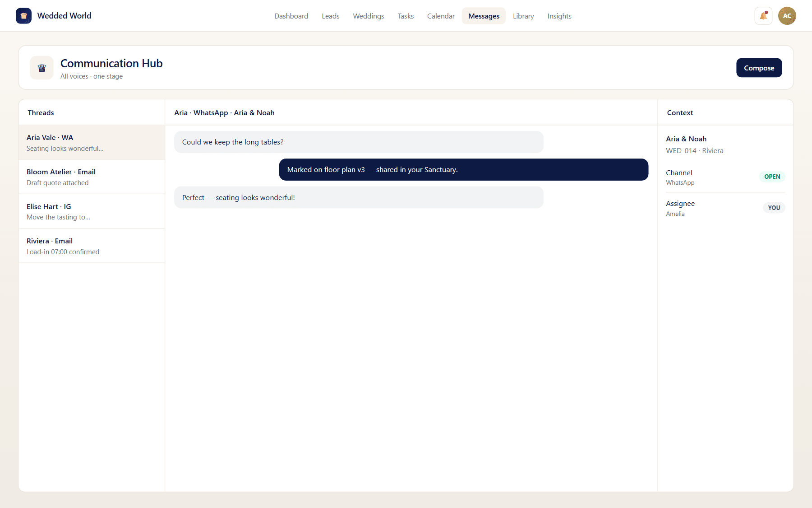Screen dimensions: 812x508
Task: Click the 'All voices · one stage' subtitle
Action: [92, 76]
